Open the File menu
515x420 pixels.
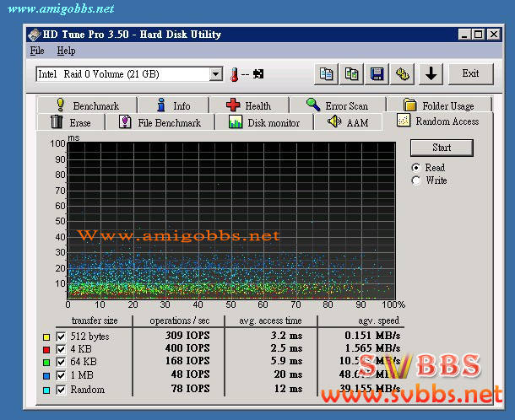37,51
